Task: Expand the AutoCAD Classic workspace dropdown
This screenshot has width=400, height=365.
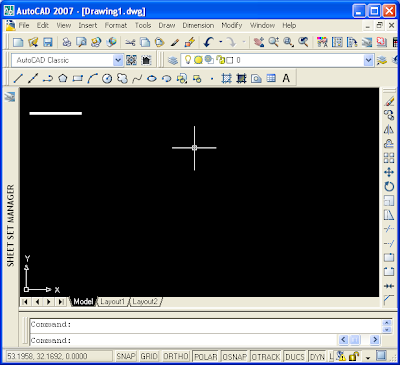Action: [x=118, y=60]
